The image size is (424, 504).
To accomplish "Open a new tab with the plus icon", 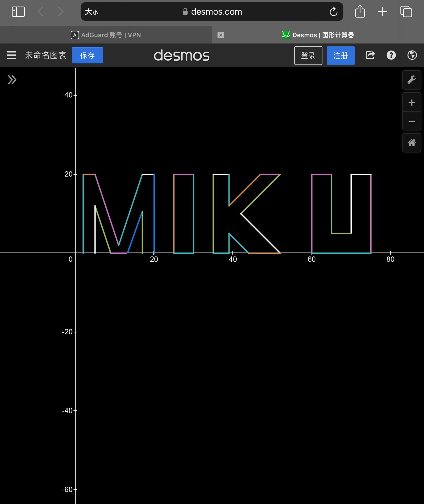I will coord(383,12).
